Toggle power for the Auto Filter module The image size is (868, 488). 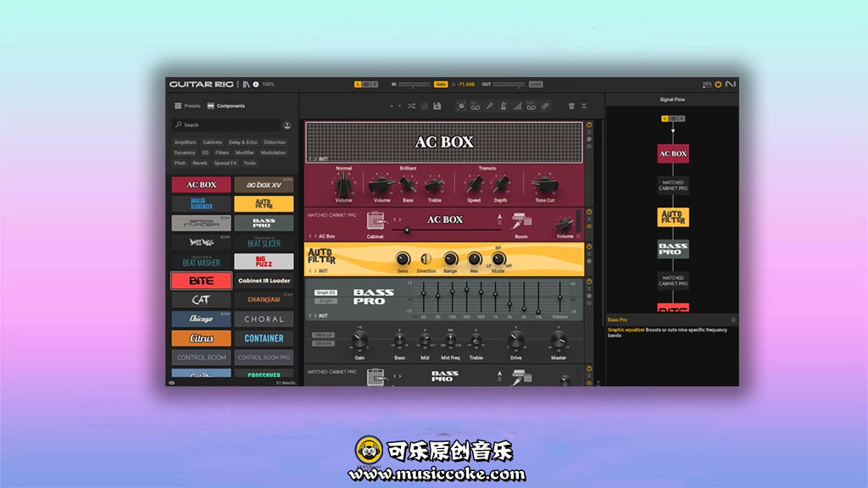589,247
